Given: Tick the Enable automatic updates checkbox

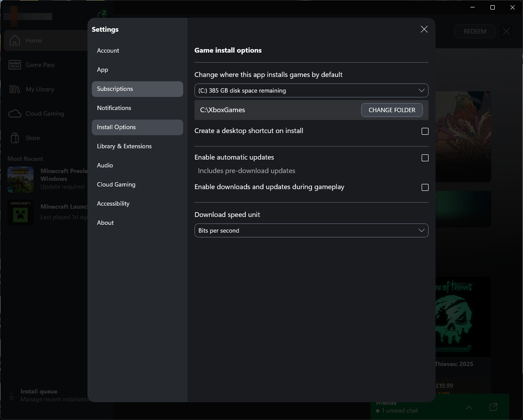Looking at the screenshot, I should [x=425, y=158].
